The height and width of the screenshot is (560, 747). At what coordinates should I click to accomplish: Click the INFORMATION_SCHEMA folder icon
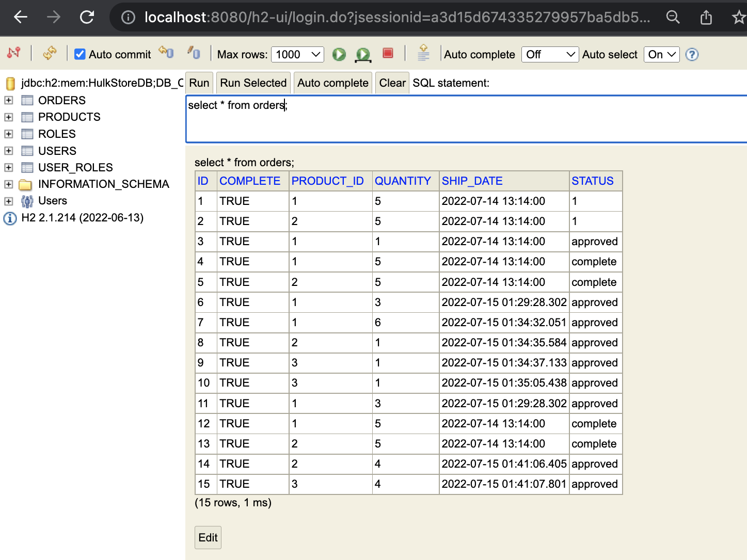tap(26, 184)
